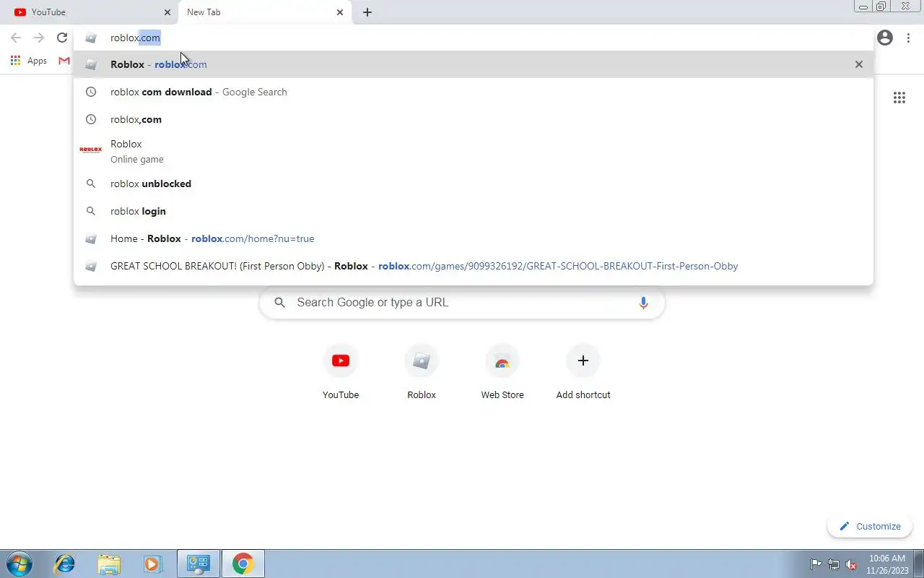Click the Chrome taskbar button
Screen dimensions: 924x578
[243, 564]
